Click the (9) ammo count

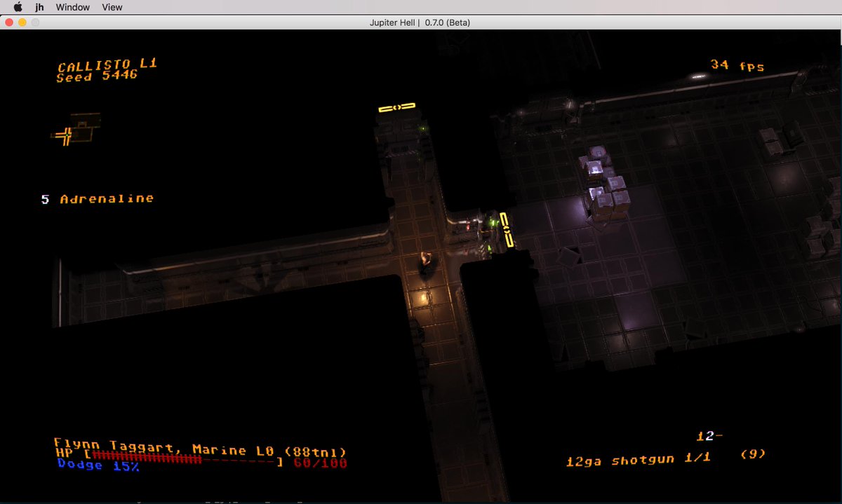753,454
